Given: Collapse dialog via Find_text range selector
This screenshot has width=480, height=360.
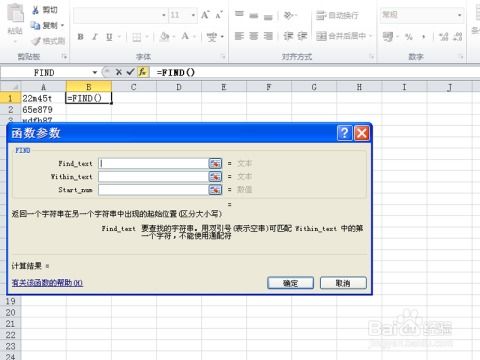Looking at the screenshot, I should point(215,163).
